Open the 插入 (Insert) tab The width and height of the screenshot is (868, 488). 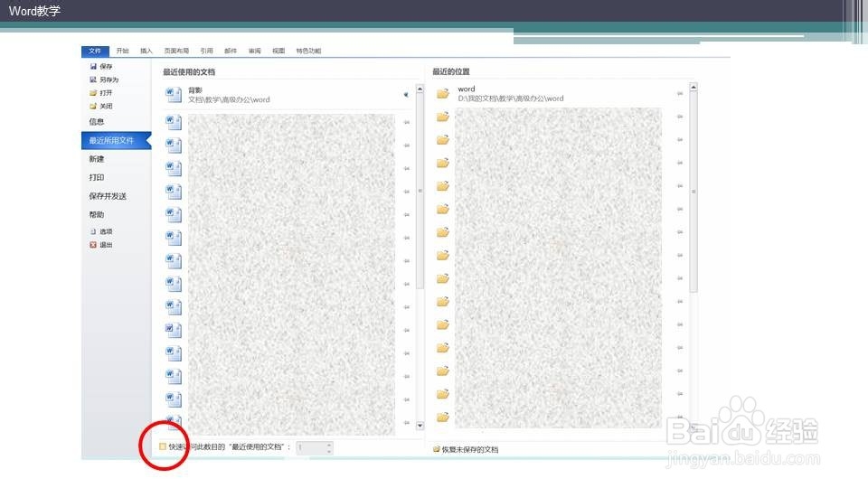click(146, 51)
